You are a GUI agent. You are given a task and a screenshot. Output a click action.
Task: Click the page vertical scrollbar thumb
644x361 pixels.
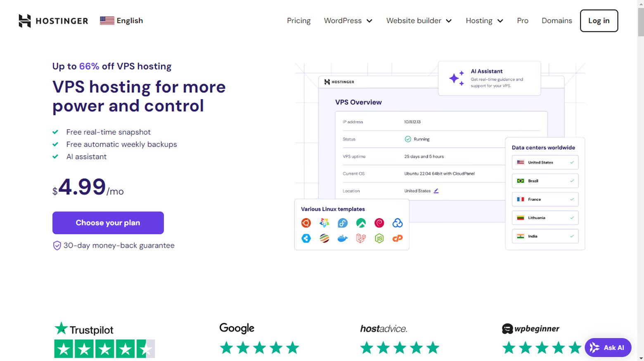[641, 22]
